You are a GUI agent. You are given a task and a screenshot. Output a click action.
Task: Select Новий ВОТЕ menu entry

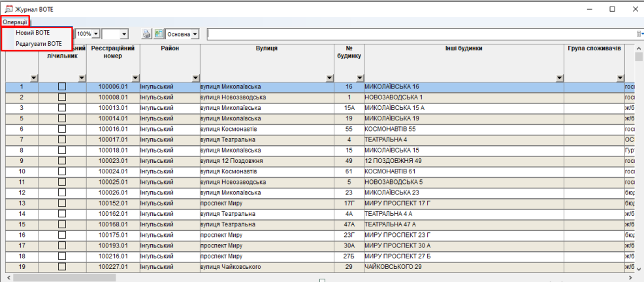point(33,32)
